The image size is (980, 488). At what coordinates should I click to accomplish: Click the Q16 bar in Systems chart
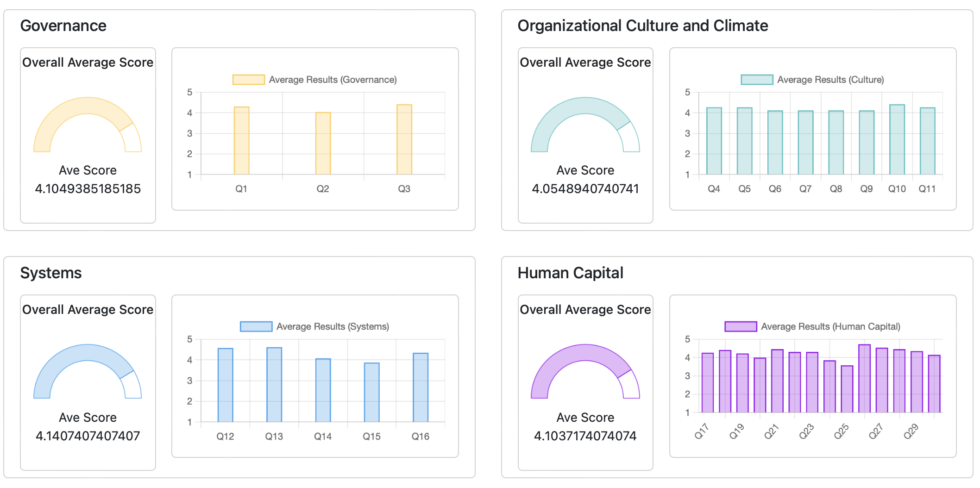(421, 388)
